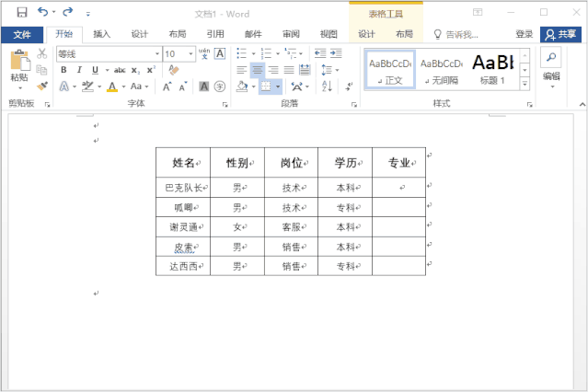Toggle Bold formatting

pos(63,70)
